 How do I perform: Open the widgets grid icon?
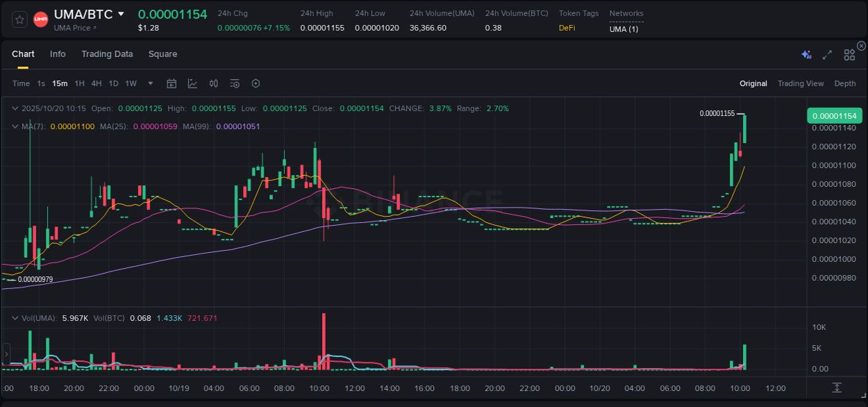pyautogui.click(x=849, y=54)
